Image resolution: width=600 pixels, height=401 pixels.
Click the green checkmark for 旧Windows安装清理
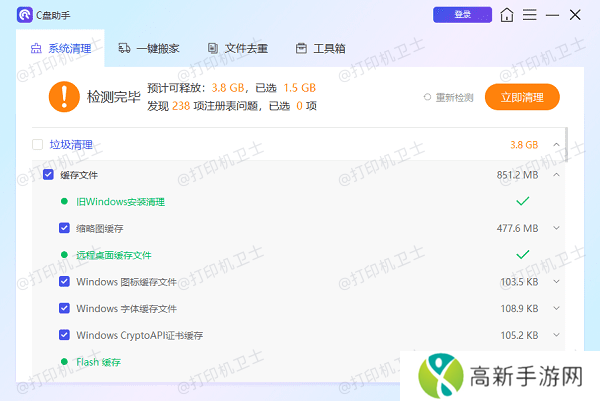pyautogui.click(x=522, y=201)
